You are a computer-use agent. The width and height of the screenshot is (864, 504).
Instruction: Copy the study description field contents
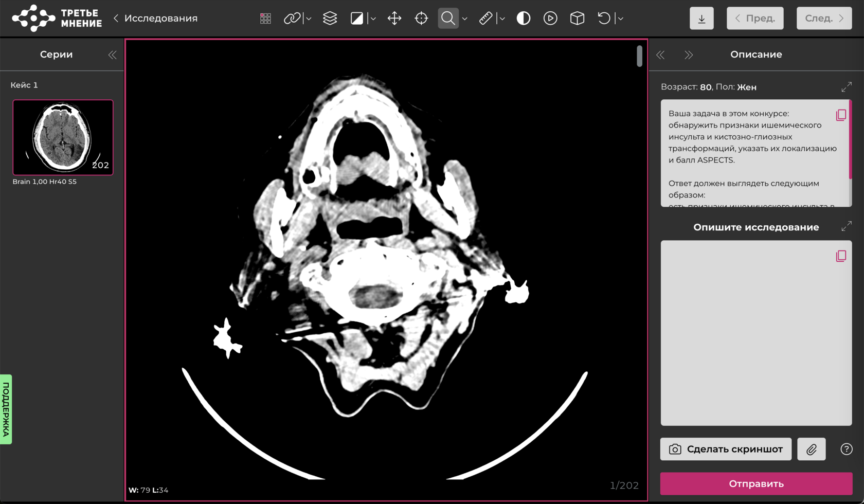tap(841, 256)
